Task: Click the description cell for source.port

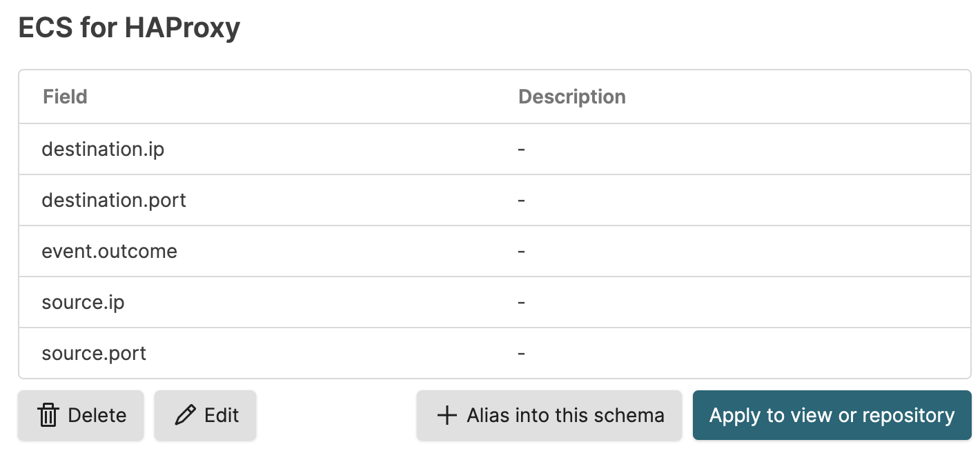Action: click(521, 353)
